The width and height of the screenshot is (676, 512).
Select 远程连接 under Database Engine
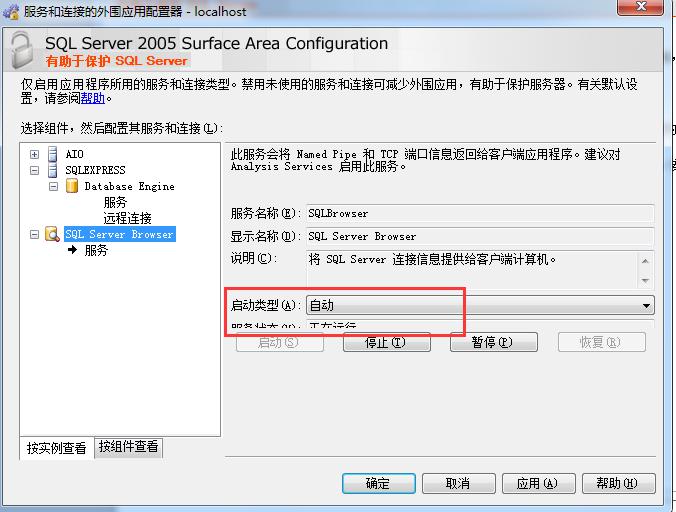click(x=127, y=218)
